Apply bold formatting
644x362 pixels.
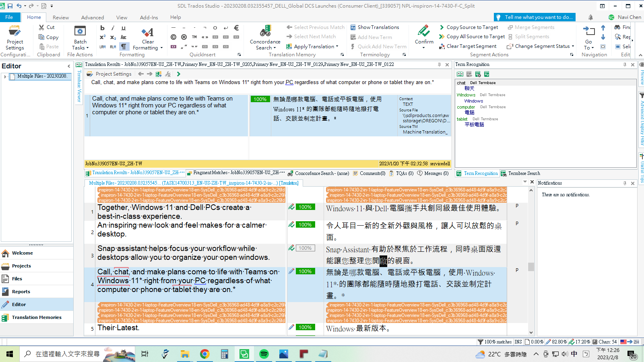[102, 28]
